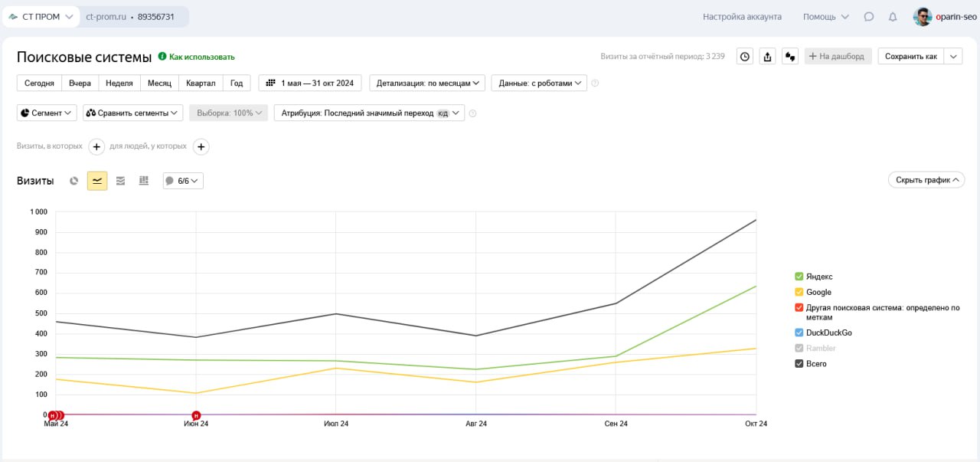
Task: Click the red annotation marker at Июн 24
Action: coord(196,415)
